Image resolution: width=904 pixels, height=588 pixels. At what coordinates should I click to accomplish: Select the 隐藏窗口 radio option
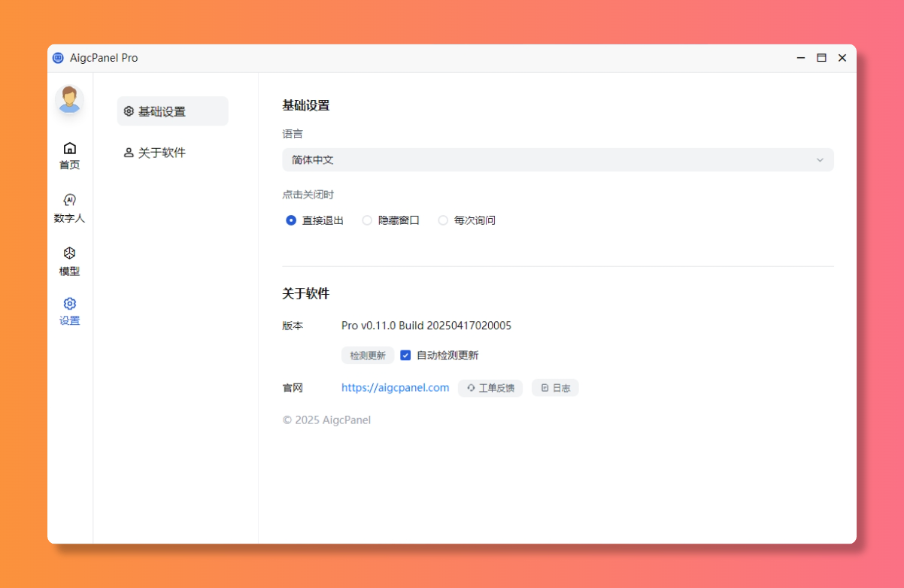[x=367, y=220]
